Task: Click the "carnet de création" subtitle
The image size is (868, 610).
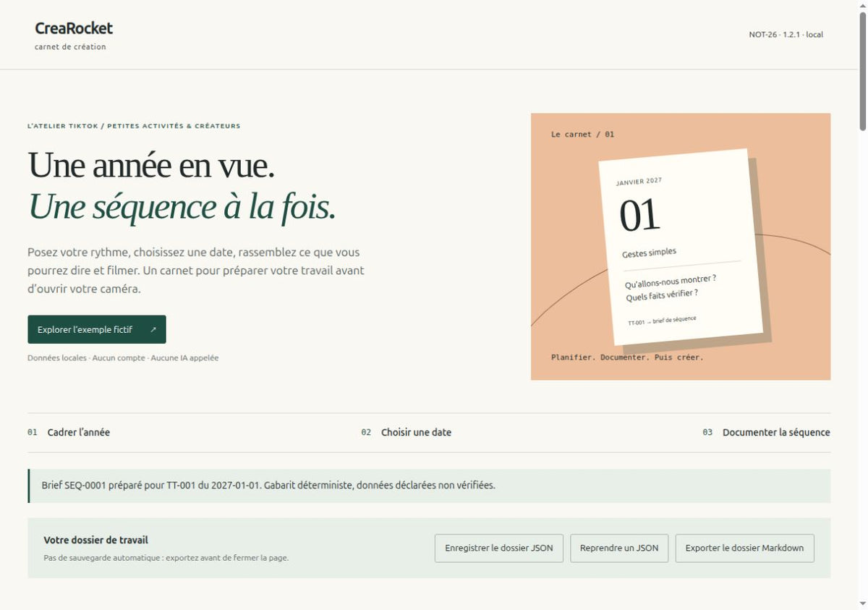Action: [x=70, y=47]
